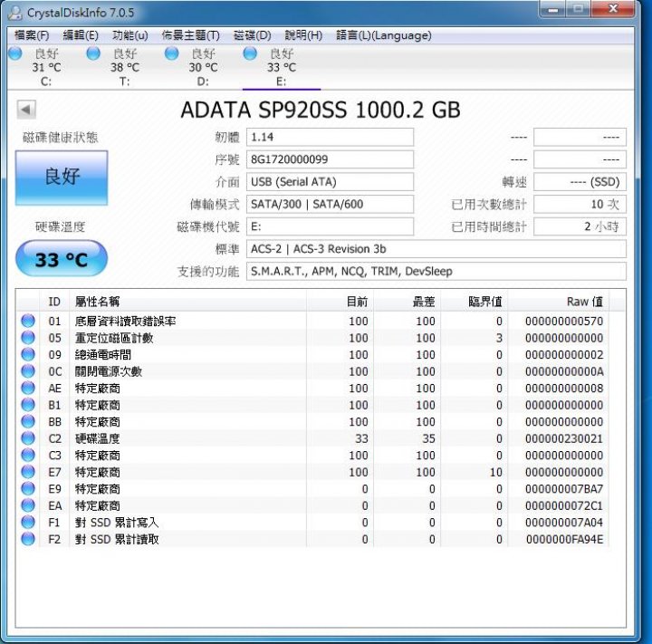Click status orb of attribute F2

click(x=28, y=539)
